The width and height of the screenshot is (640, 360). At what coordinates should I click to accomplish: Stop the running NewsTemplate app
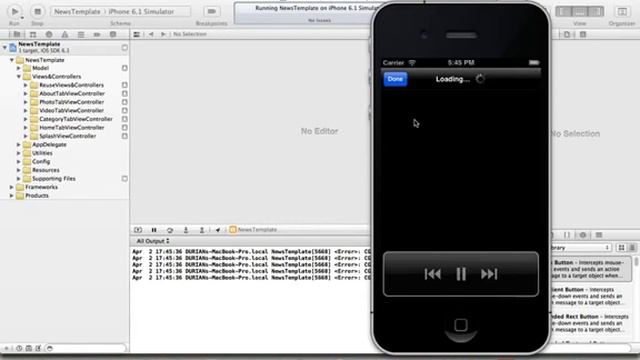tap(37, 11)
